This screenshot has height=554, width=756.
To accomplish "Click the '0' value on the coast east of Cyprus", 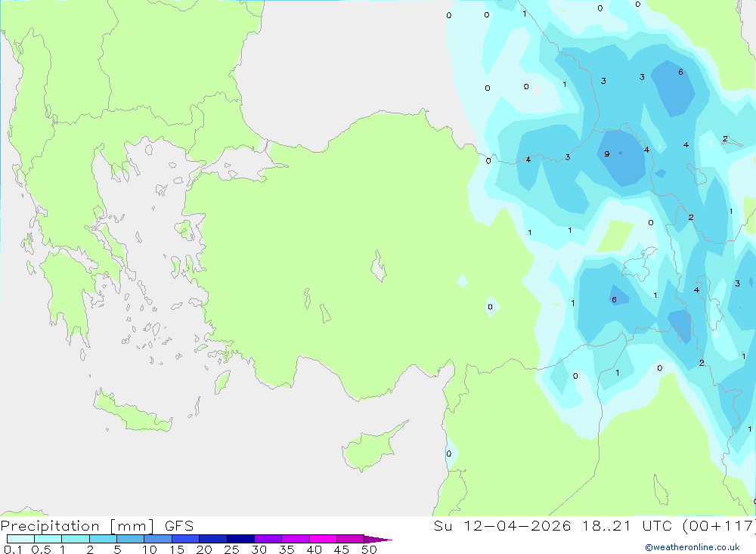I will (449, 453).
